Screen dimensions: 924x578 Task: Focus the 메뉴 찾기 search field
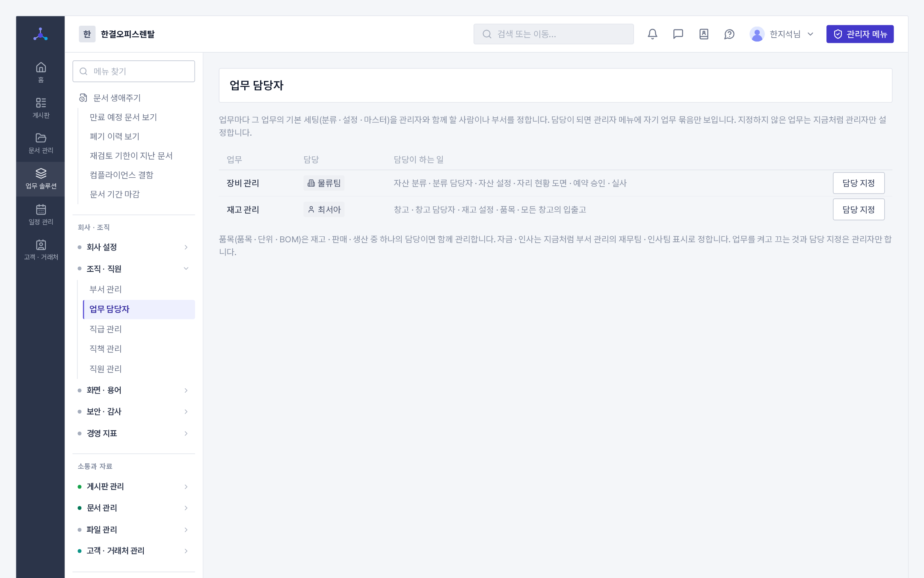click(x=134, y=72)
